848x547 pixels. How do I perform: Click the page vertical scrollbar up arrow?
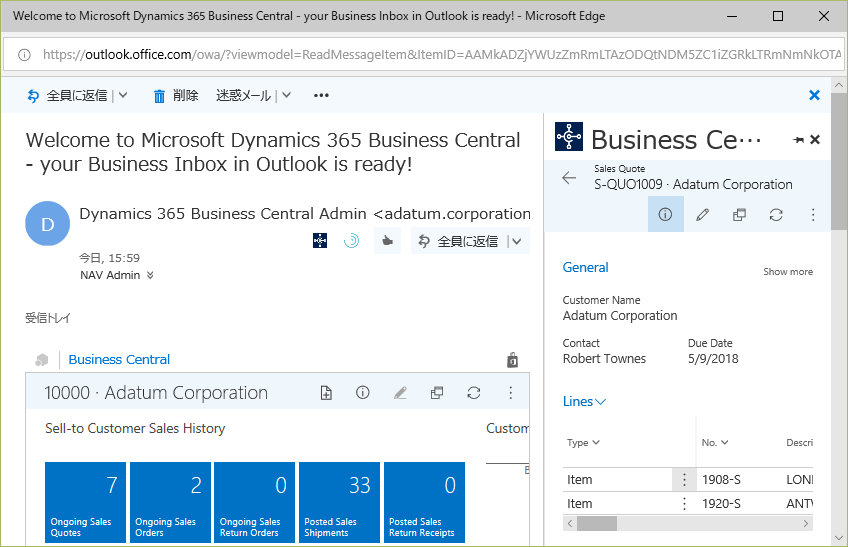point(839,85)
